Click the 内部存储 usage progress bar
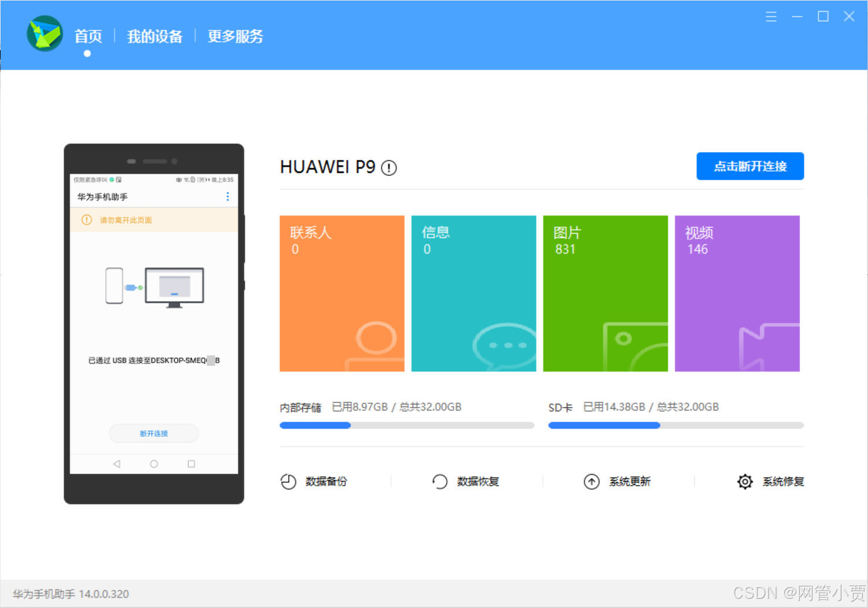The image size is (868, 608). point(407,425)
